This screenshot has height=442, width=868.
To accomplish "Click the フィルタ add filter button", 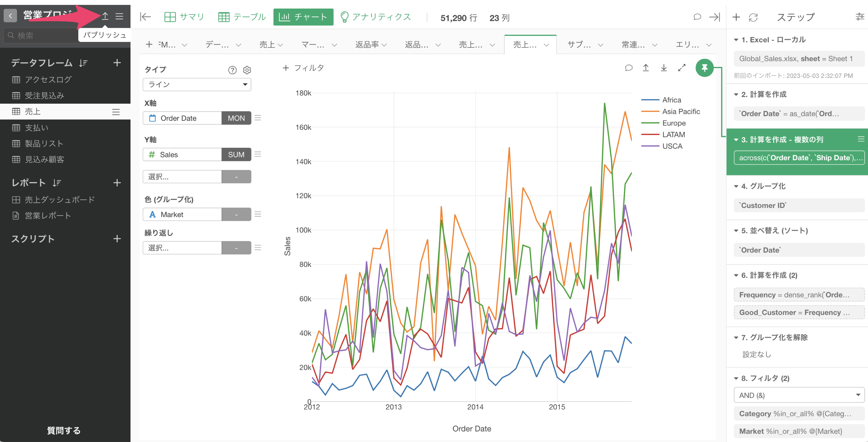I will [x=303, y=68].
